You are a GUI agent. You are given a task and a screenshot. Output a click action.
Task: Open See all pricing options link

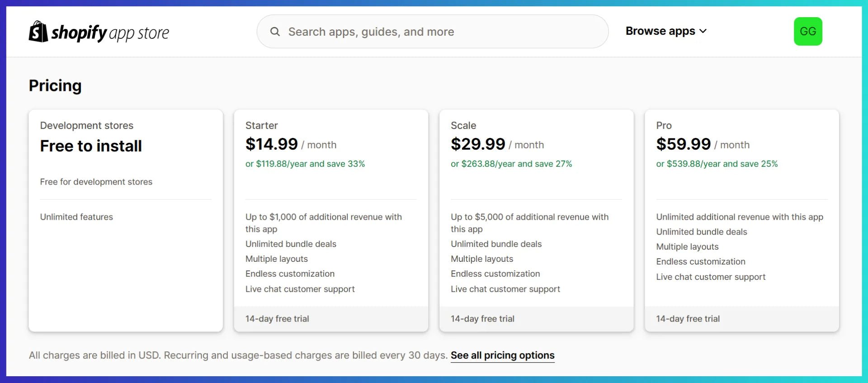pos(502,355)
